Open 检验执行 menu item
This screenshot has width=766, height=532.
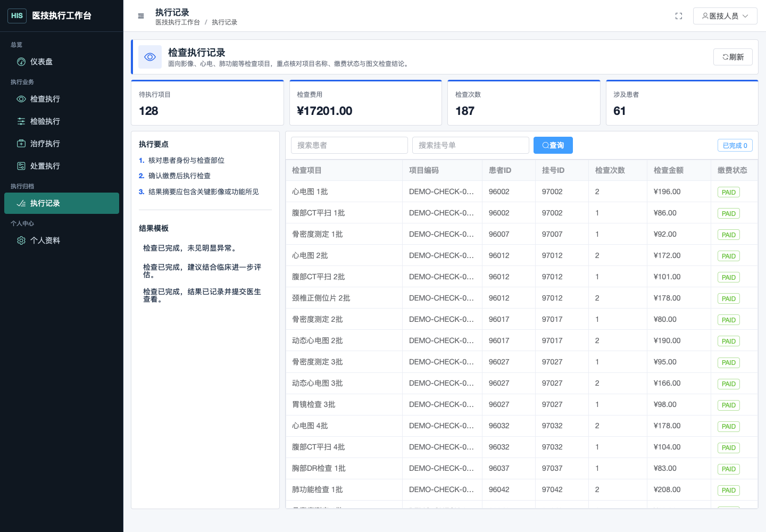click(x=62, y=121)
